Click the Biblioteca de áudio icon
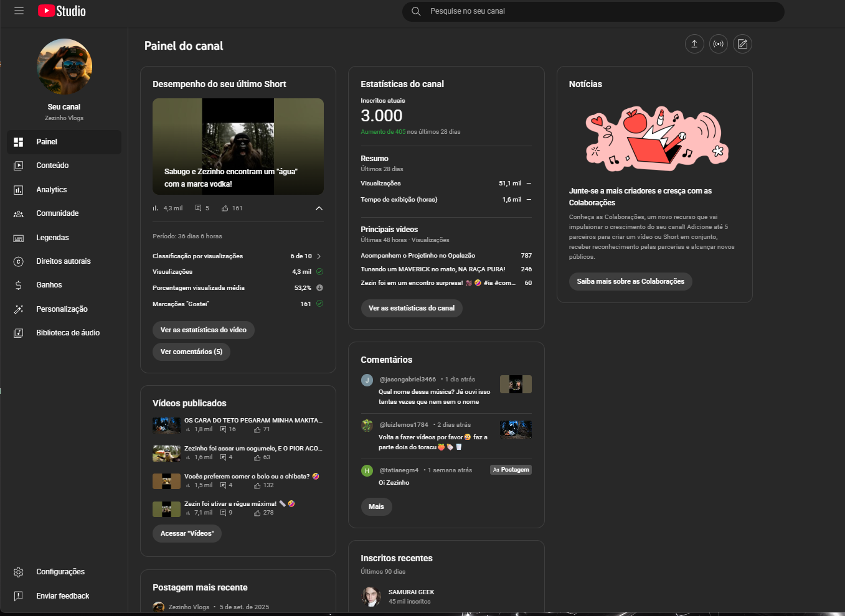The height and width of the screenshot is (616, 845). [x=19, y=333]
